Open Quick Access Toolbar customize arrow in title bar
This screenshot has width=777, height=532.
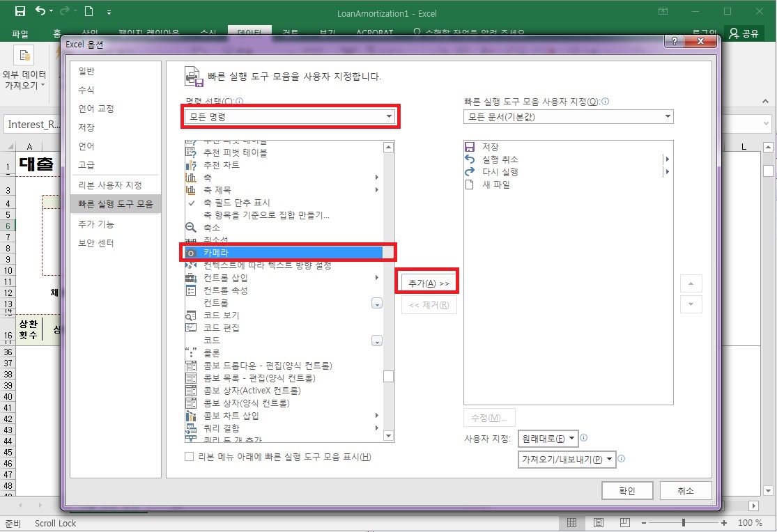click(x=109, y=12)
